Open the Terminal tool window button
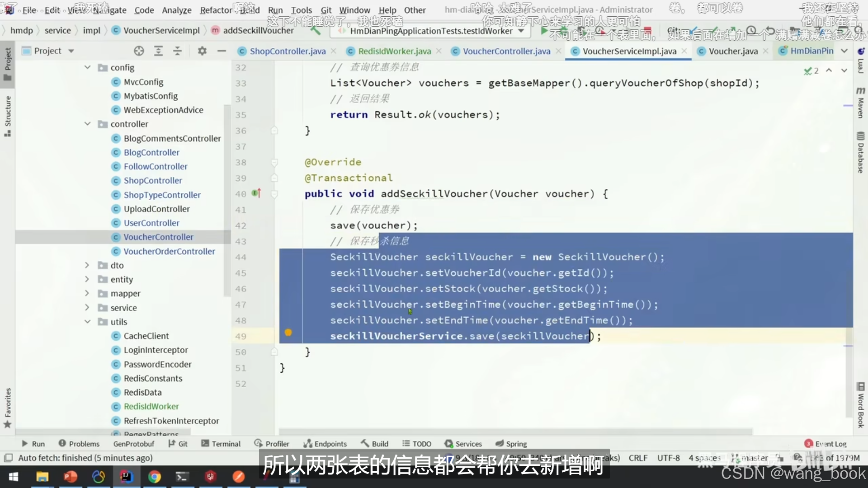Image resolution: width=868 pixels, height=488 pixels. point(221,444)
